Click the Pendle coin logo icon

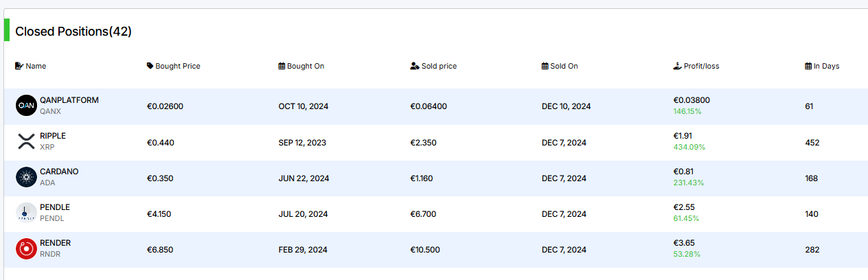pyautogui.click(x=26, y=213)
